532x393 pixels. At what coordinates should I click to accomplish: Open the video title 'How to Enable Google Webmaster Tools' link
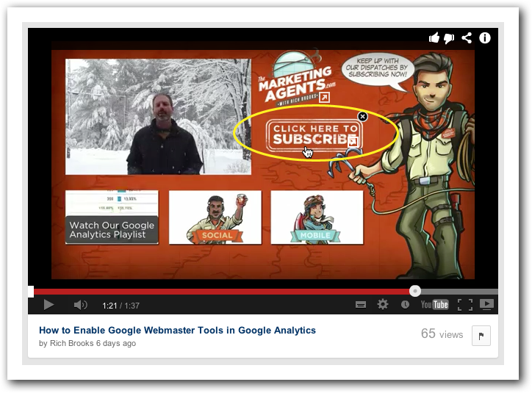click(177, 331)
